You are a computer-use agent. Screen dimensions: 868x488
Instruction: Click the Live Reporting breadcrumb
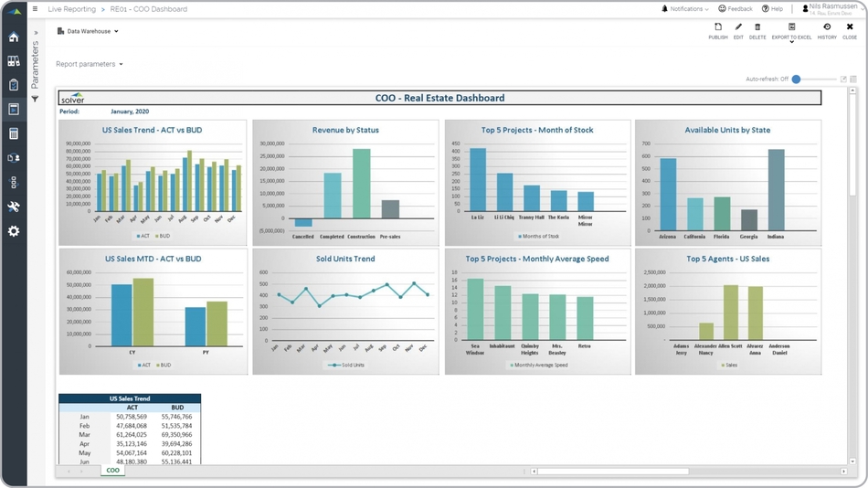(71, 9)
